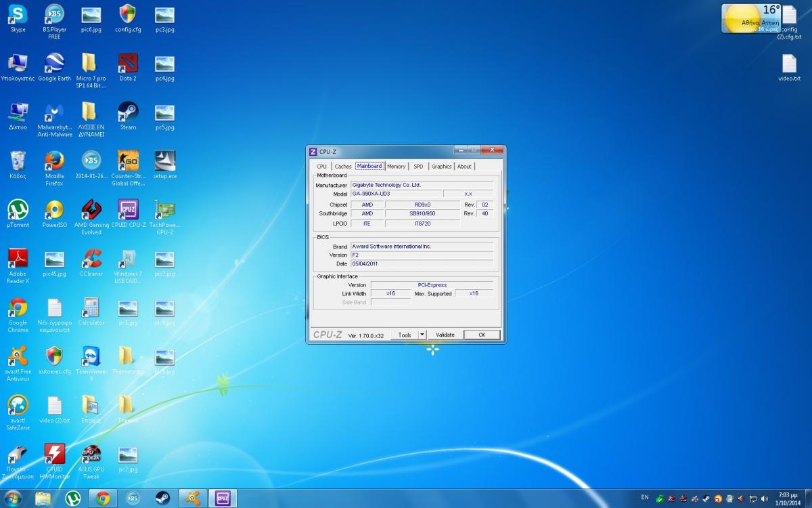Viewport: 812px width, 508px height.
Task: Open the Memory tab in CPU-Z
Action: [397, 166]
